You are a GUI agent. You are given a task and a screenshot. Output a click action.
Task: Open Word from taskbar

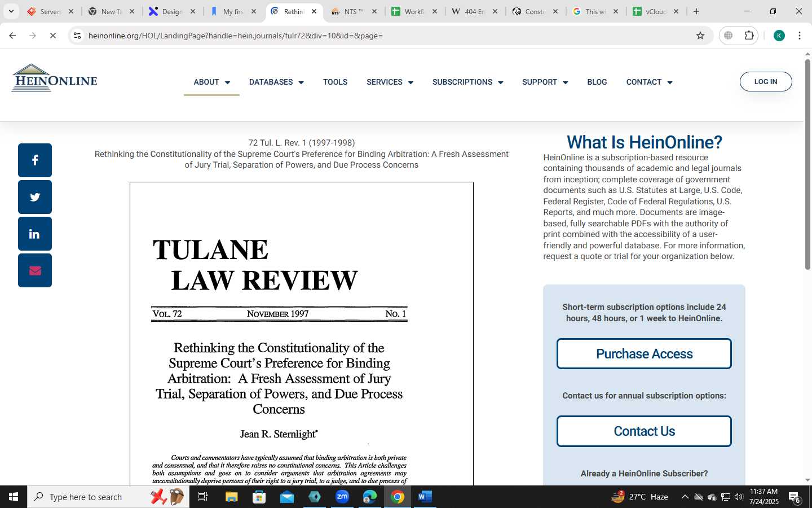pos(425,497)
